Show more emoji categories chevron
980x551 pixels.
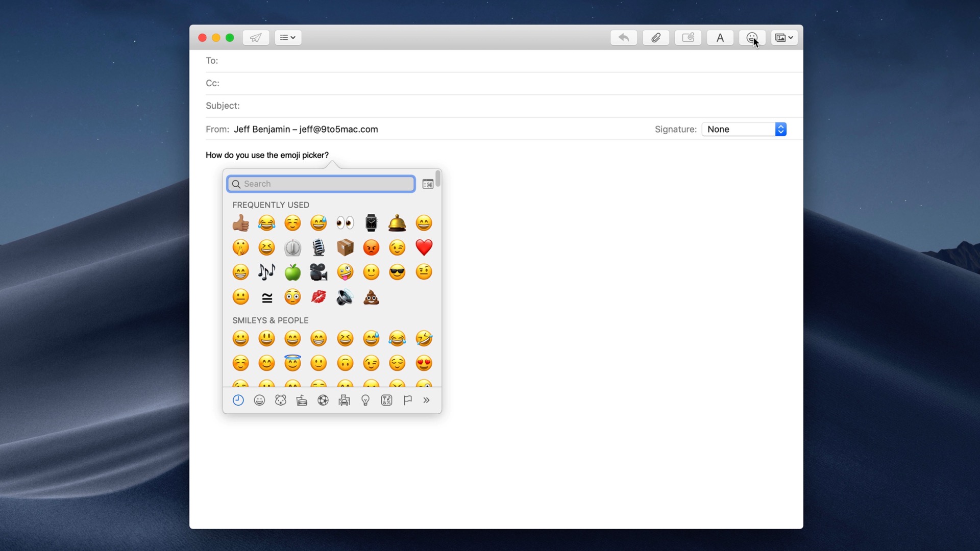pyautogui.click(x=427, y=400)
